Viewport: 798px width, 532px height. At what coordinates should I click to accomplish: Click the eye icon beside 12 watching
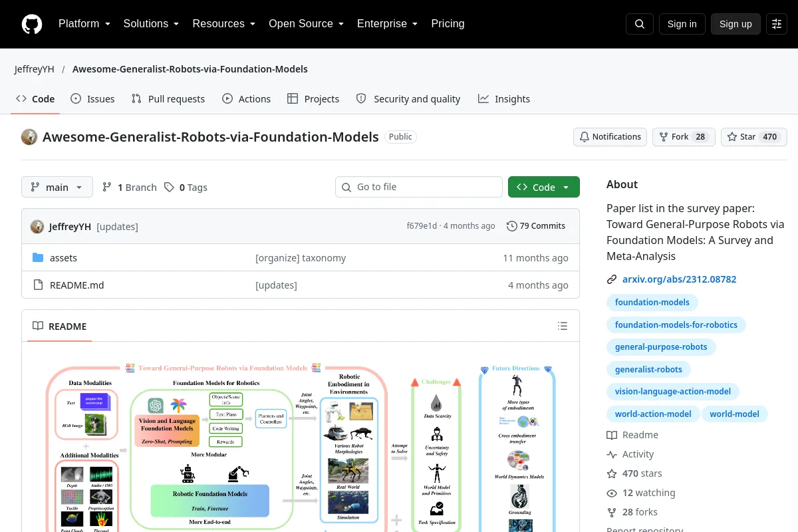click(612, 493)
